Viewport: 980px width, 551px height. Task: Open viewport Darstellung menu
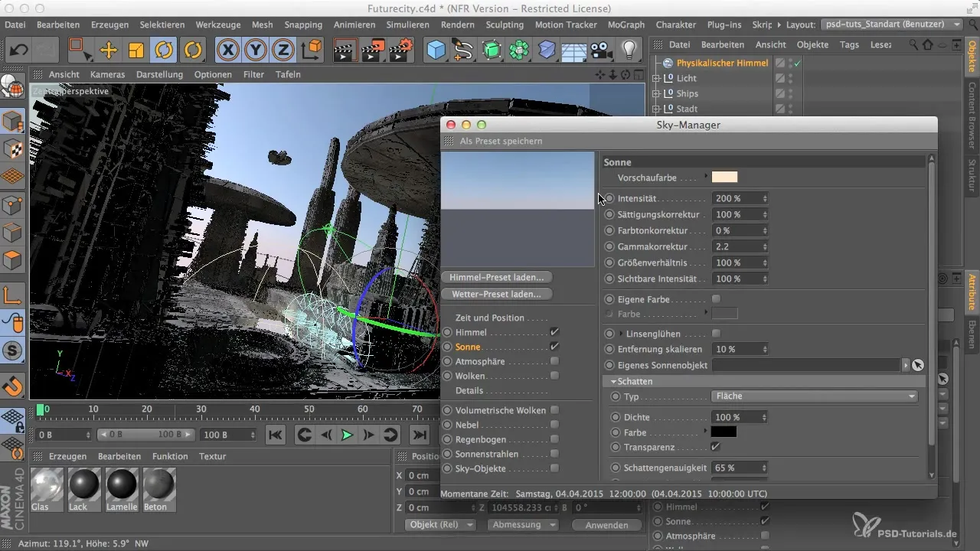click(x=159, y=74)
